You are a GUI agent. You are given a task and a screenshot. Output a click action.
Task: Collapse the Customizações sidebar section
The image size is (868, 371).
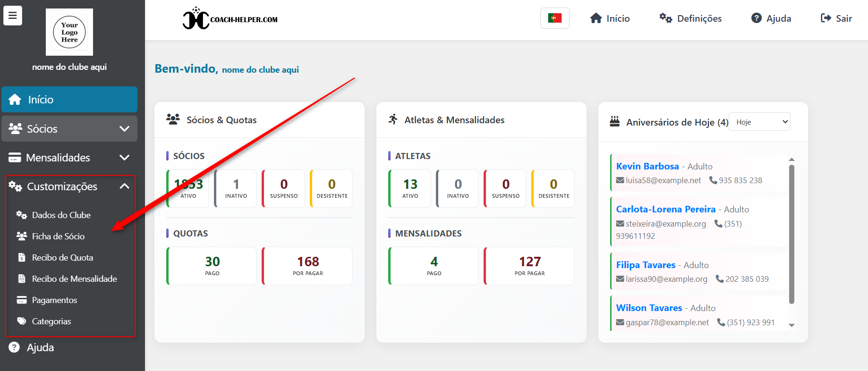[x=124, y=186]
